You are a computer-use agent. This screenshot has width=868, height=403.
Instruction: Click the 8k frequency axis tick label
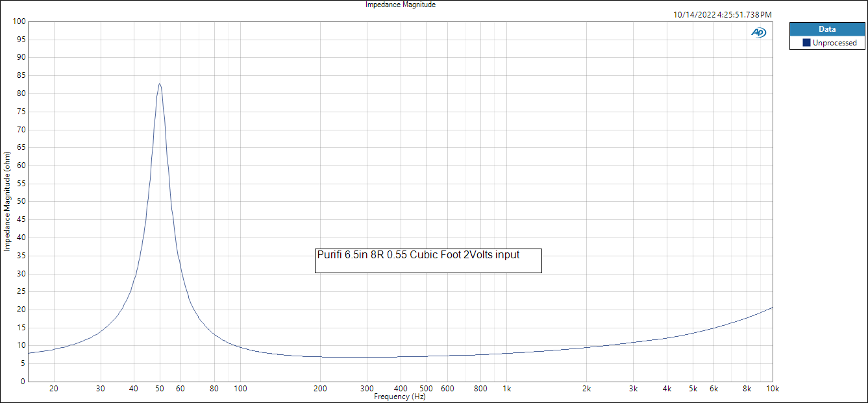(x=747, y=389)
